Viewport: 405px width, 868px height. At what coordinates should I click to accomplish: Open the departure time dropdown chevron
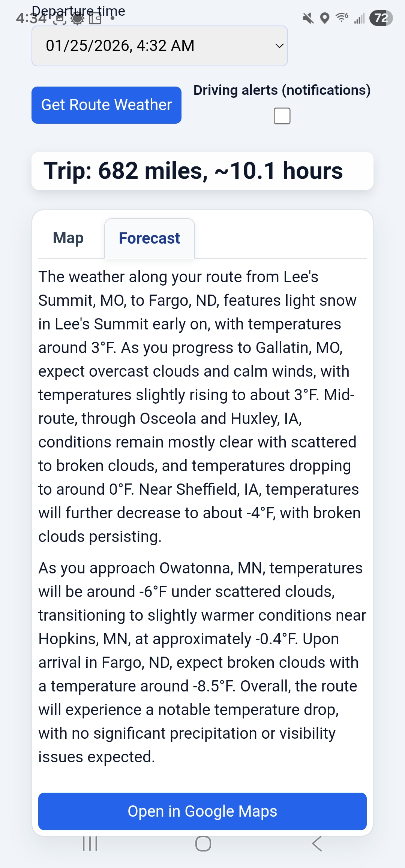coord(279,45)
